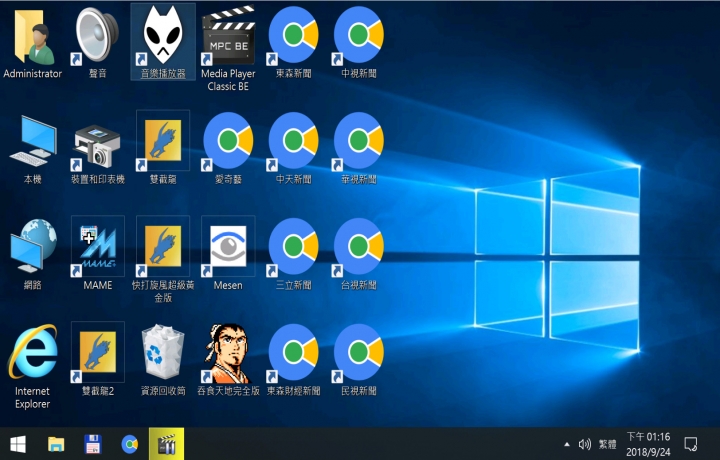Click the floppy disk taskbar icon
Image resolution: width=720 pixels, height=460 pixels.
(93, 444)
